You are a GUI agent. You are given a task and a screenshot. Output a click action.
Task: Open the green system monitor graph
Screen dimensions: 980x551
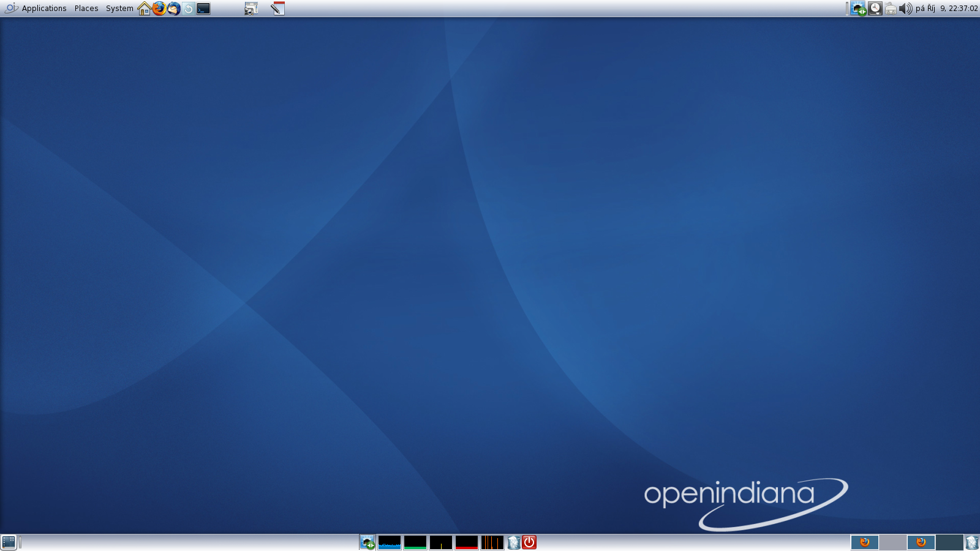point(415,542)
